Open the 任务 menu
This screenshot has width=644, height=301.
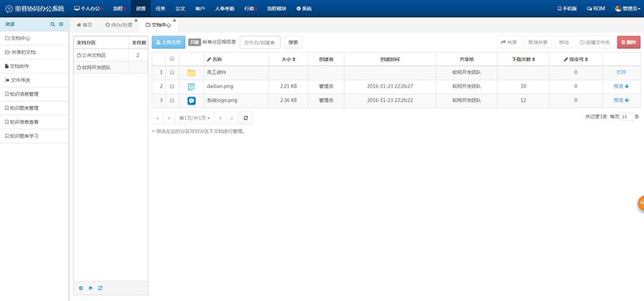point(161,9)
